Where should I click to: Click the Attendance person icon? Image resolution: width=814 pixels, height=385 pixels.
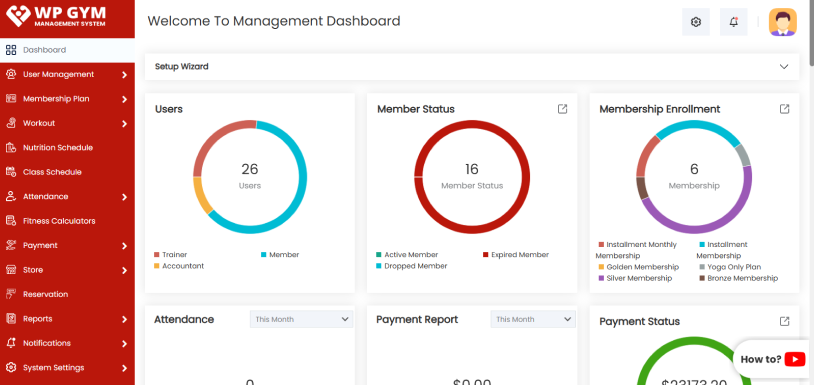click(11, 197)
